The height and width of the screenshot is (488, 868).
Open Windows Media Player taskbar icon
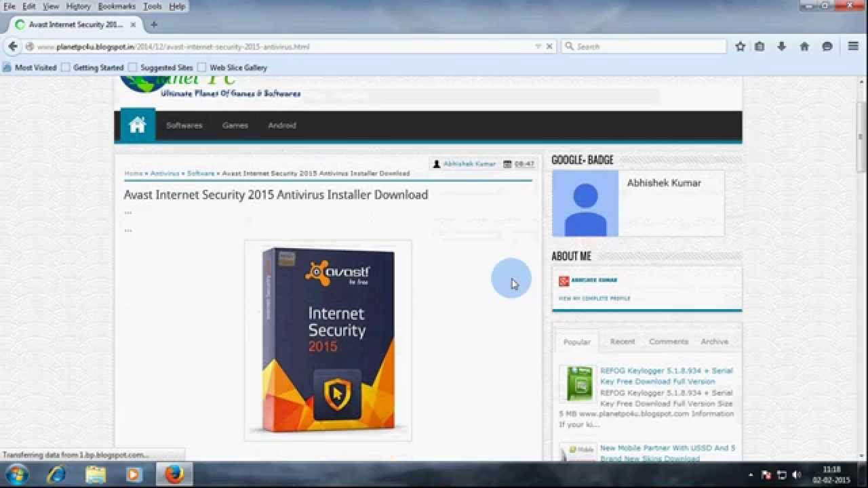(133, 474)
